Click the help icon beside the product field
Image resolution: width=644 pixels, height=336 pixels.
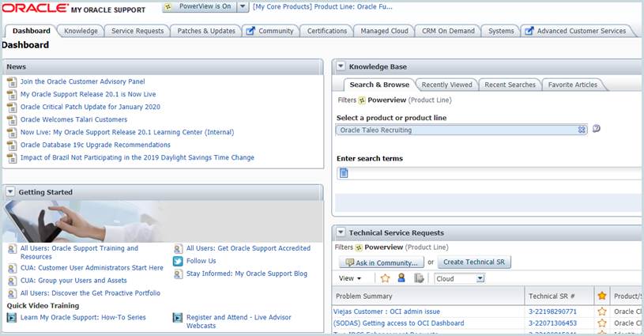(597, 129)
